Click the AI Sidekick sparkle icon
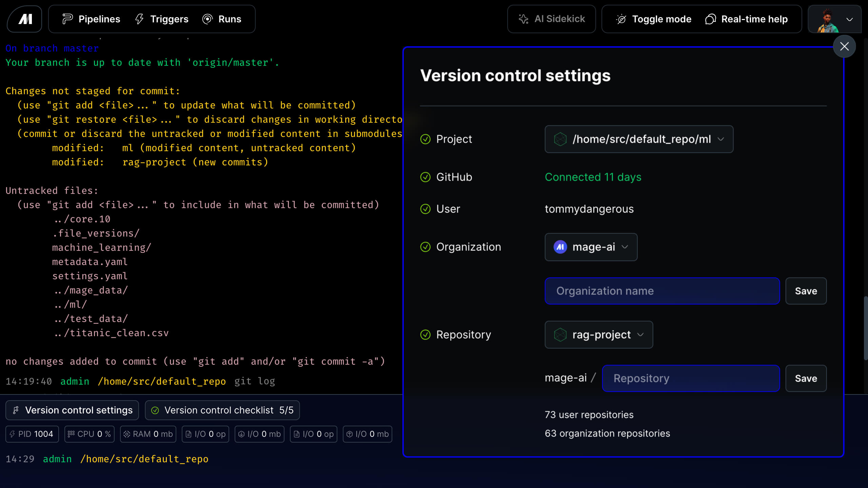 [524, 19]
